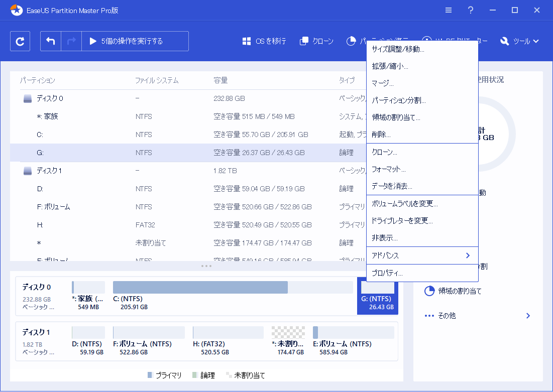Screen dimensions: 553x392
Task: Select the F: ボリューム row in list
Action: [188, 207]
